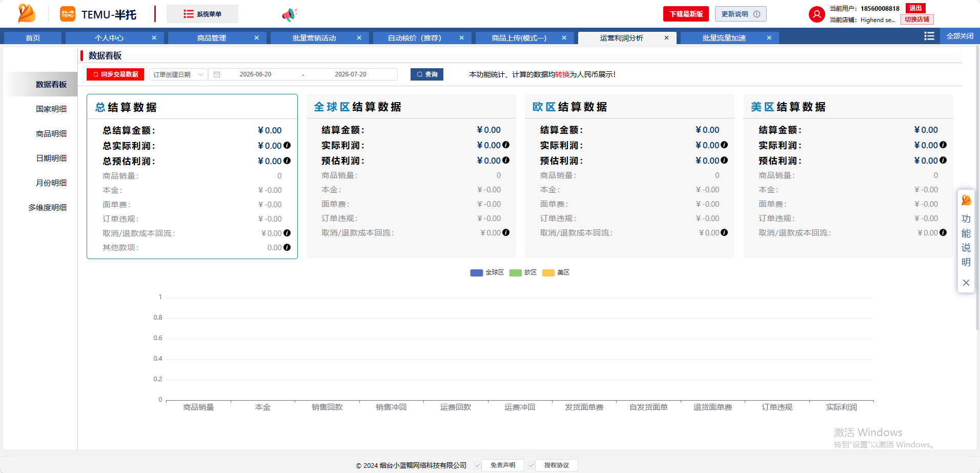The image size is (980, 473).
Task: Click the end date field 2026-07-20
Action: (x=351, y=74)
